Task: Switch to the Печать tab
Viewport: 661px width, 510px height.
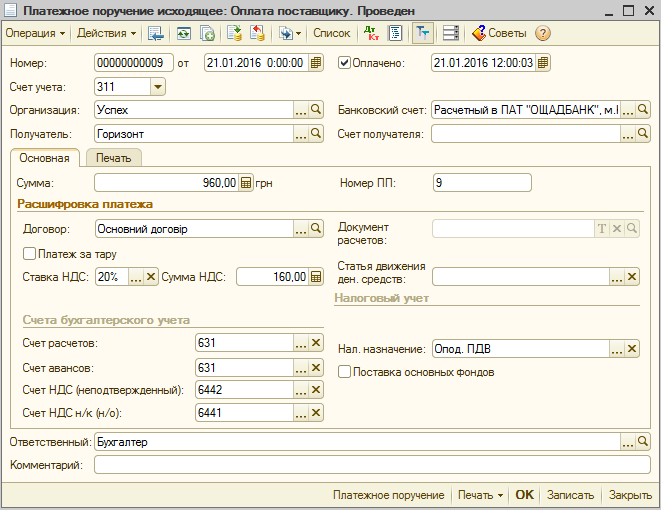Action: coord(114,158)
